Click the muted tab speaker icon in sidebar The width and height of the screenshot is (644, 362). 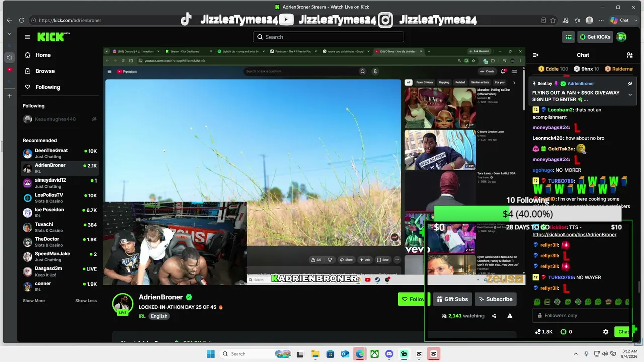pyautogui.click(x=9, y=58)
